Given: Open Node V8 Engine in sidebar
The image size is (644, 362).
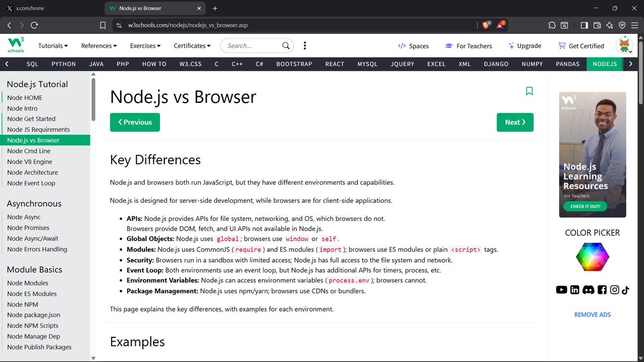Looking at the screenshot, I should [x=30, y=162].
